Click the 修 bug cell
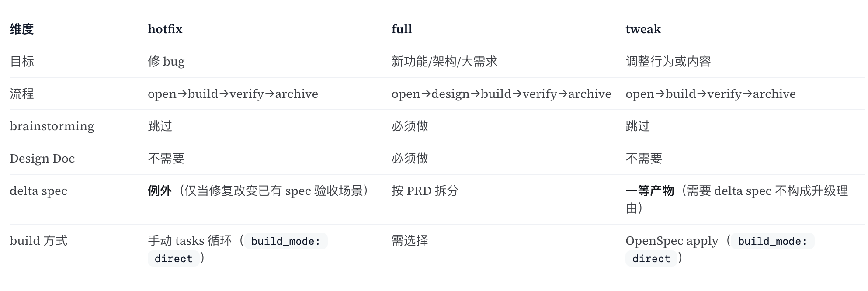Screen dimensions: 868x291 pos(166,61)
